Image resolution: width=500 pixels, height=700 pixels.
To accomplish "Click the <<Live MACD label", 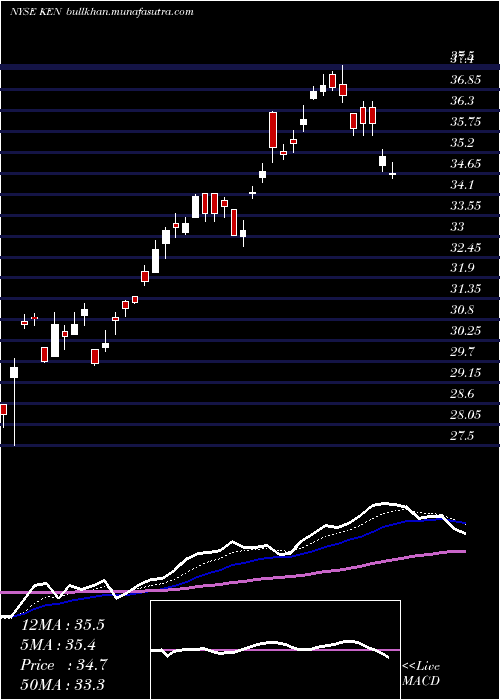I will [421, 673].
